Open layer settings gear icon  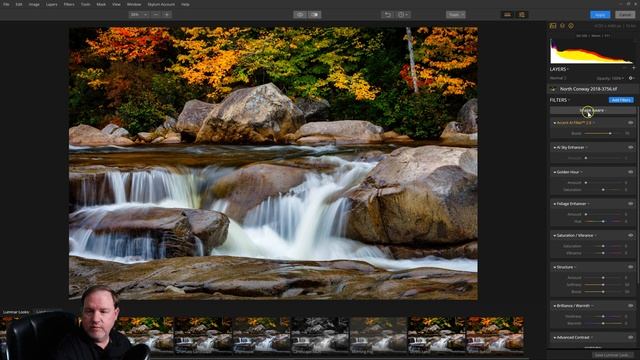coord(631,78)
